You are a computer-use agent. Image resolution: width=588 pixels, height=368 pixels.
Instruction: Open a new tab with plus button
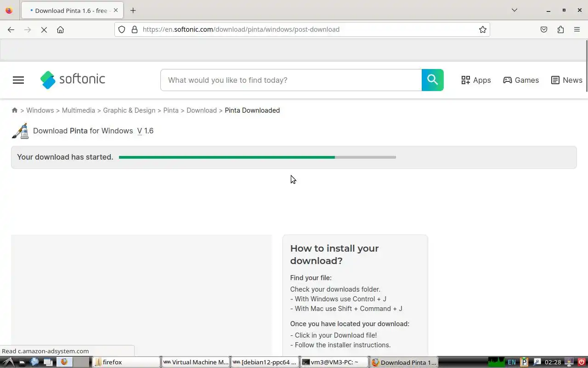tap(133, 10)
